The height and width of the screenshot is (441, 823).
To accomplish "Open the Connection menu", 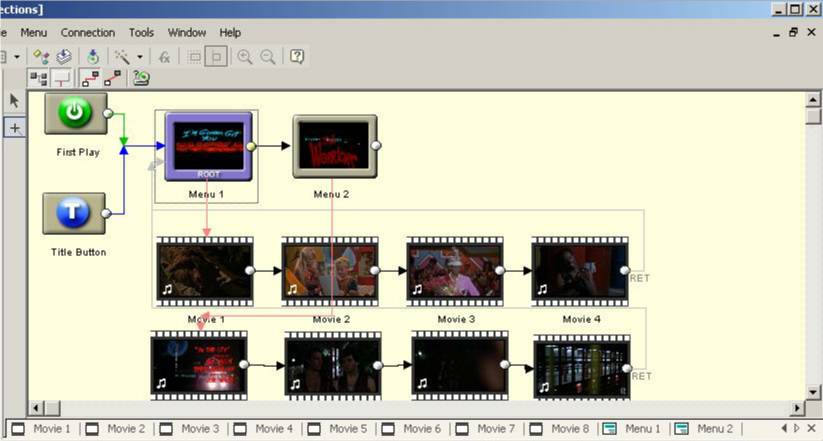I will click(x=88, y=33).
